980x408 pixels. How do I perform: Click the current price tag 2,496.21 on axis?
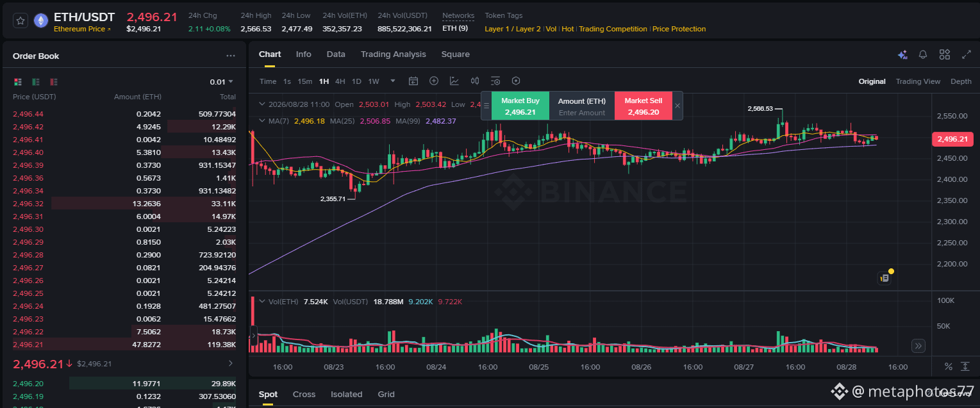(x=952, y=139)
